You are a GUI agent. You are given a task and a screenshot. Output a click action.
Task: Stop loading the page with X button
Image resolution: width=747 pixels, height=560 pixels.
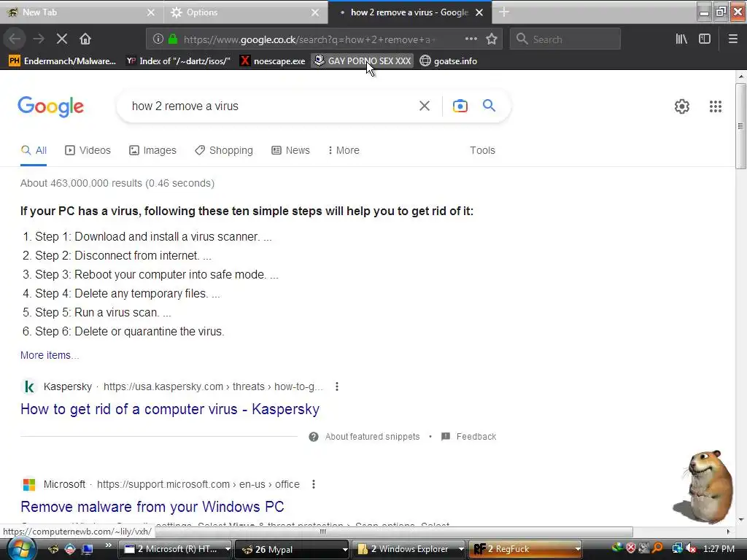[x=62, y=39]
